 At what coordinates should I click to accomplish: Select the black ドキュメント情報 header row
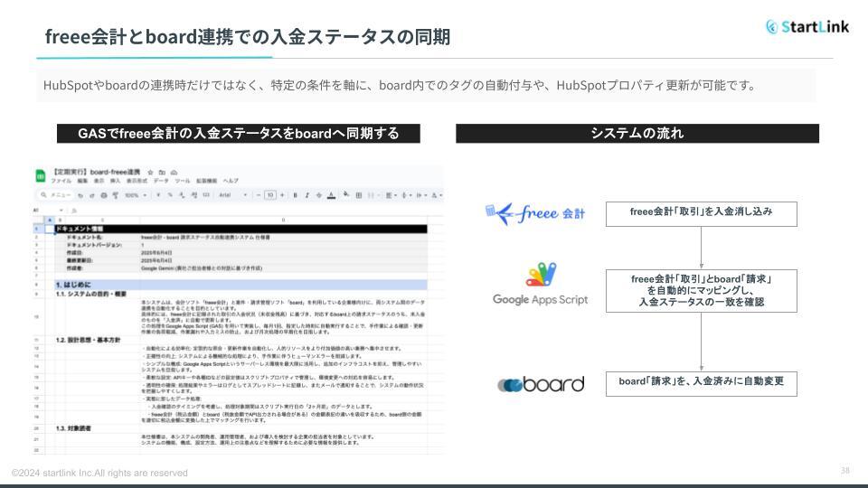tap(241, 229)
